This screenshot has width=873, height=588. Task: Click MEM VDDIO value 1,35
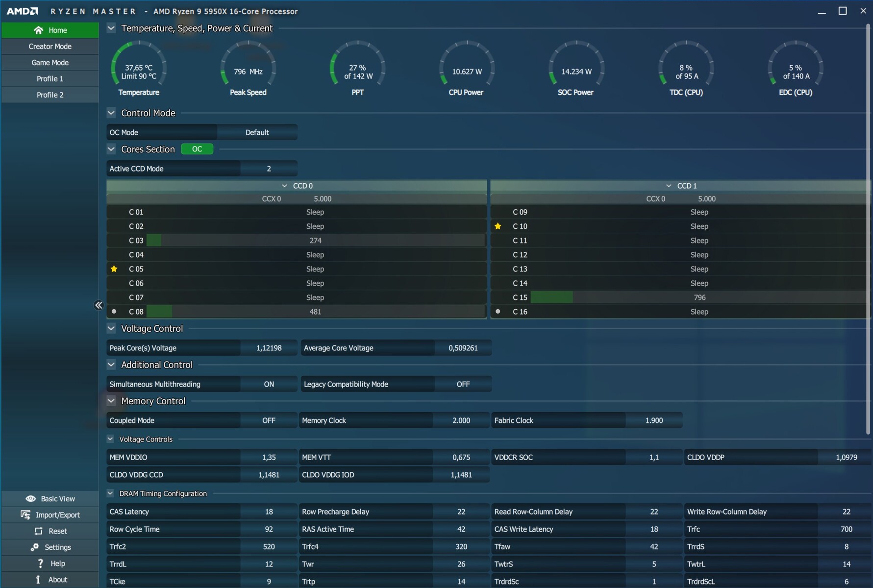(269, 457)
